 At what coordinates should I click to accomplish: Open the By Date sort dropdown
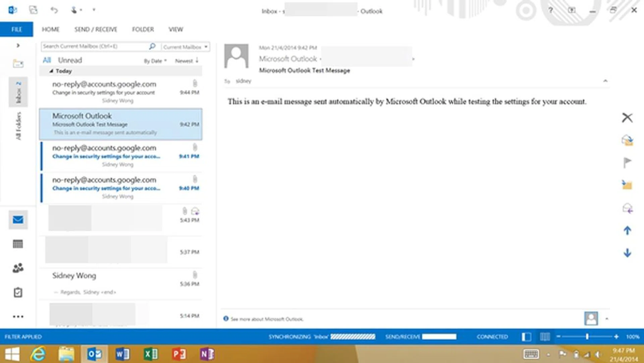click(155, 61)
